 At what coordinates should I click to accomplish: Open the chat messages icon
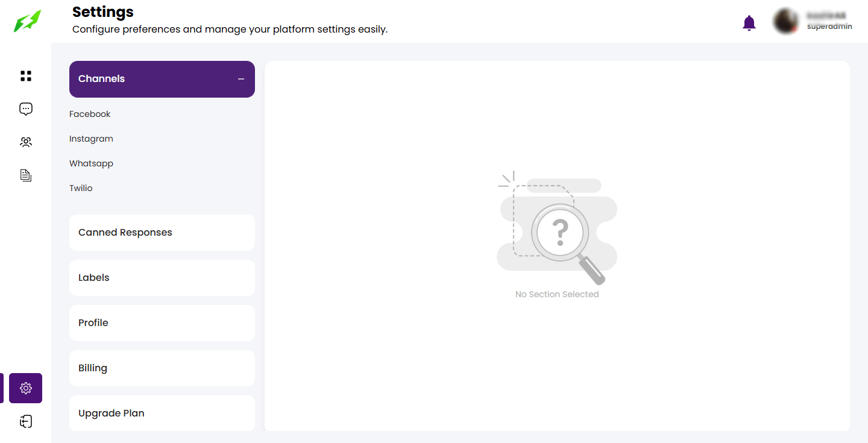[x=26, y=109]
